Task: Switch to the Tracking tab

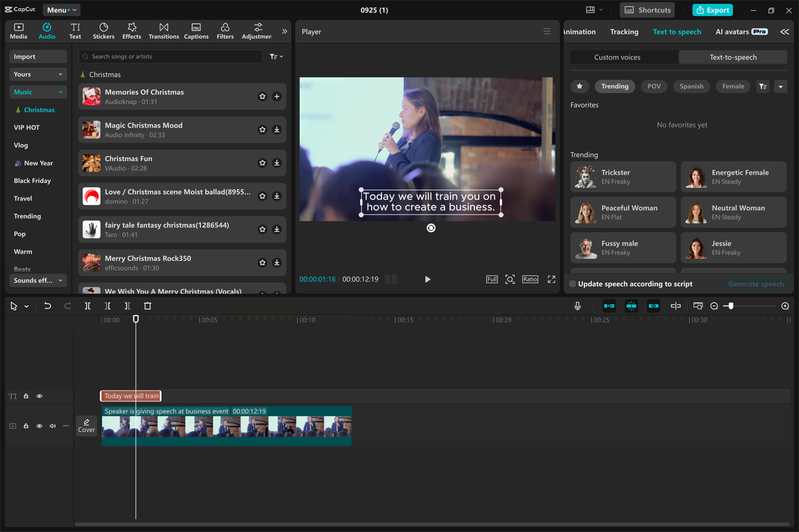Action: tap(624, 31)
